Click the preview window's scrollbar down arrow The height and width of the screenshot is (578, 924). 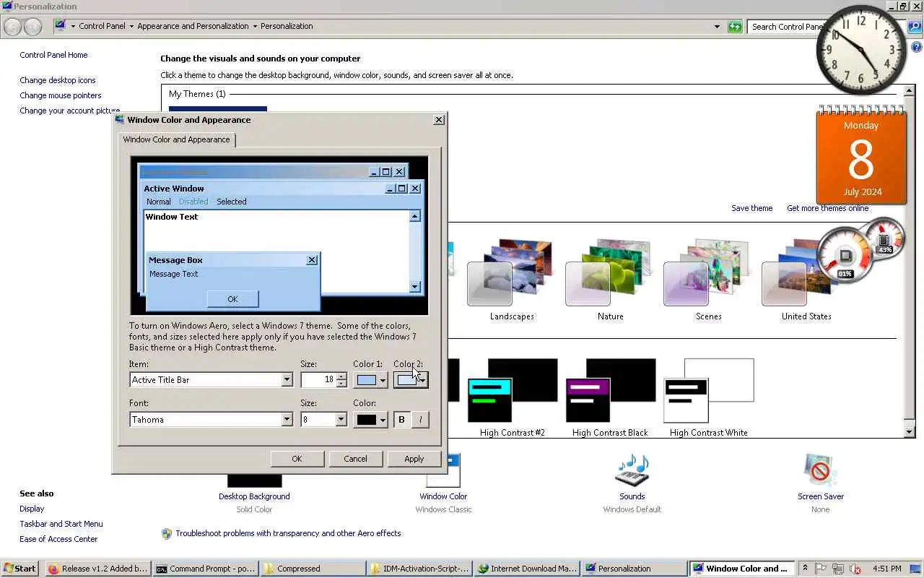click(414, 287)
